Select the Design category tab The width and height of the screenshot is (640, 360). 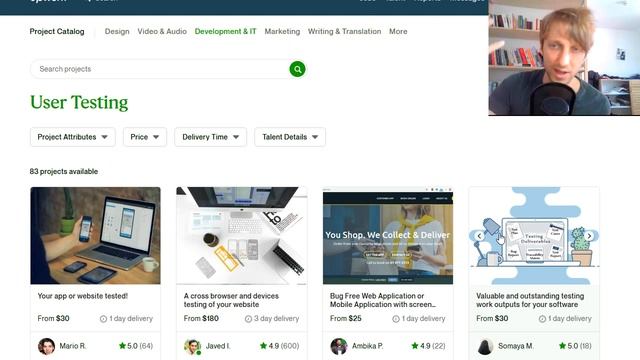coord(117,31)
